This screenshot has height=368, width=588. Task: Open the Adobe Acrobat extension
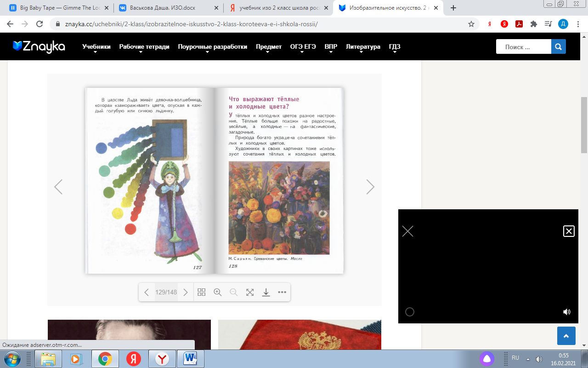click(519, 24)
